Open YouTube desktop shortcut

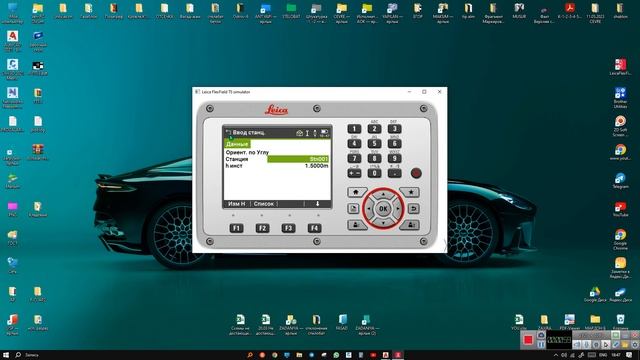(x=620, y=209)
